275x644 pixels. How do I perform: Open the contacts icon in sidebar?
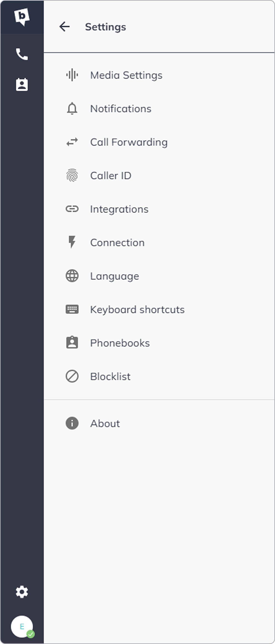tap(22, 85)
